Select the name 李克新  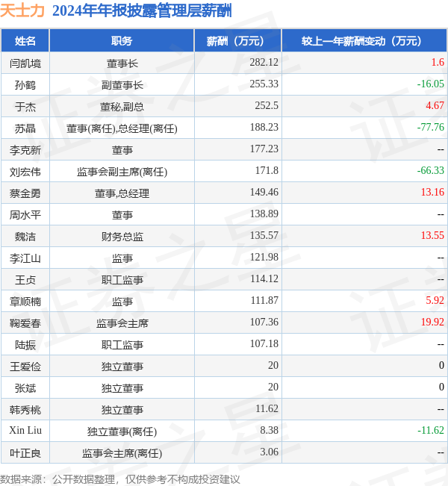click(25, 150)
